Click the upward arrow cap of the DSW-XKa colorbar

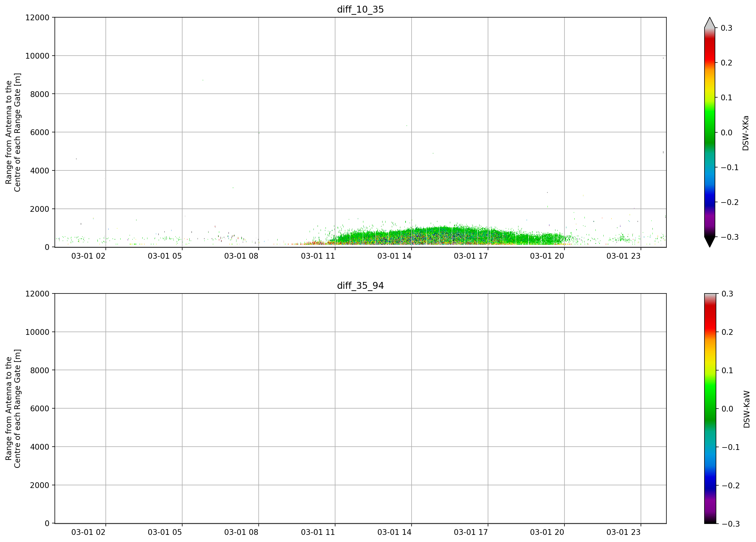[710, 23]
